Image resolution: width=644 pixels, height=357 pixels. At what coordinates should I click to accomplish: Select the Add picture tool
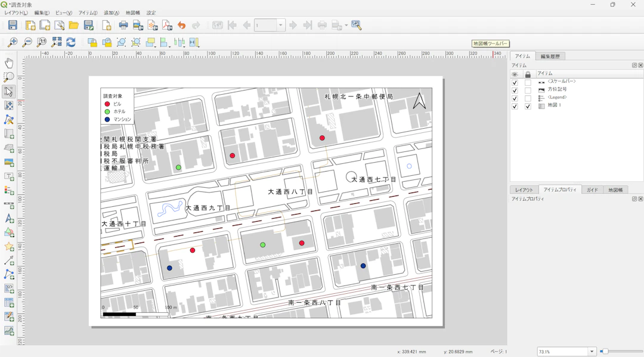8,162
